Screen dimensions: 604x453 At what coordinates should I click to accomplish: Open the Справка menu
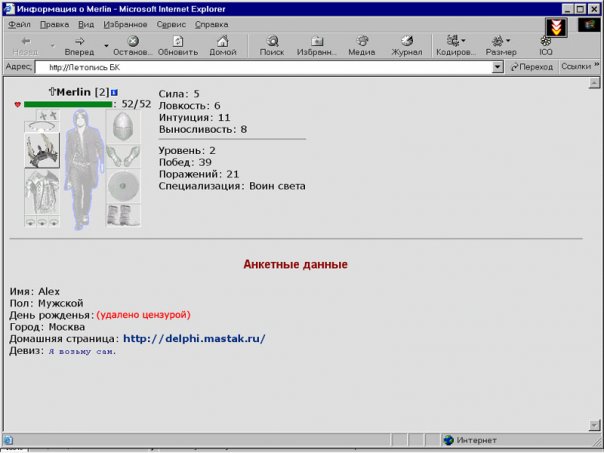[x=211, y=24]
